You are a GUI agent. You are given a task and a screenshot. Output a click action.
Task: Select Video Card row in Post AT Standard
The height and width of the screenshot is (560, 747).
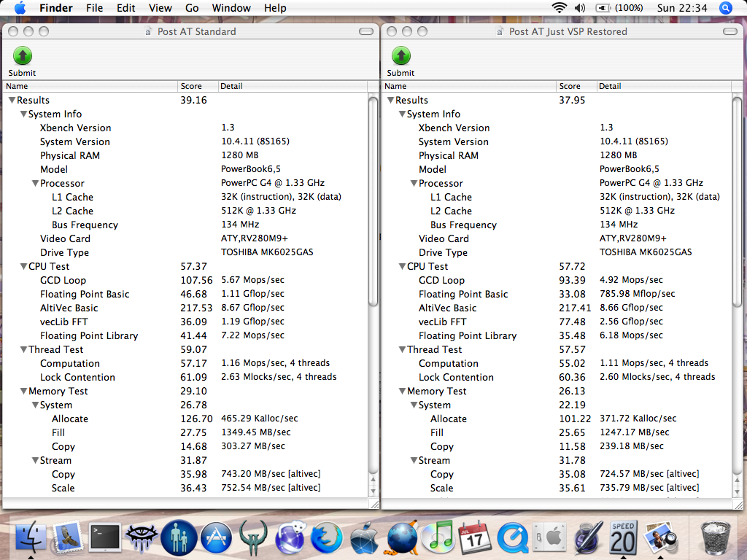point(185,238)
